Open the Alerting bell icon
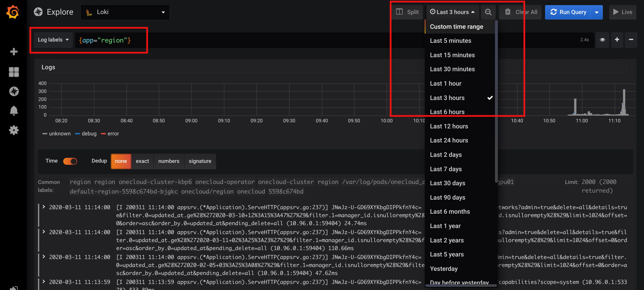 (14, 111)
